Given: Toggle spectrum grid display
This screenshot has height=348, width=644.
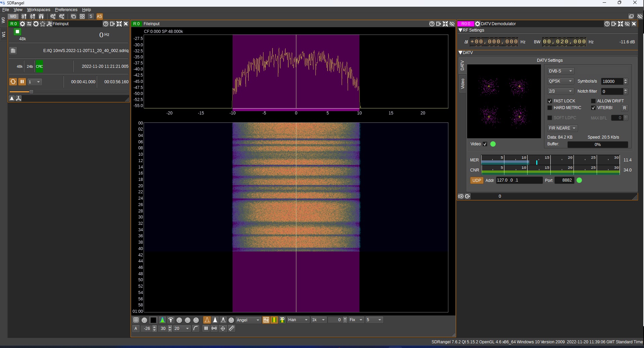Looking at the screenshot, I should tap(136, 320).
